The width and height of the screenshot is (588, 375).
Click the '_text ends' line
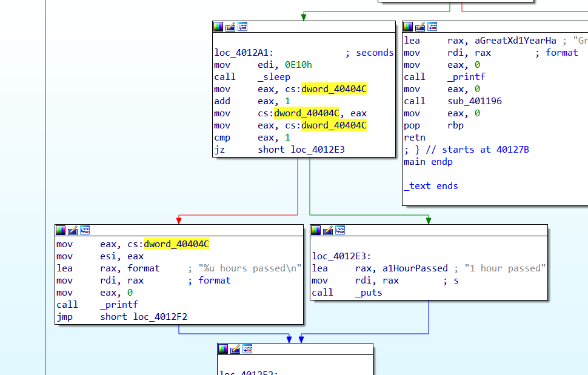[430, 186]
